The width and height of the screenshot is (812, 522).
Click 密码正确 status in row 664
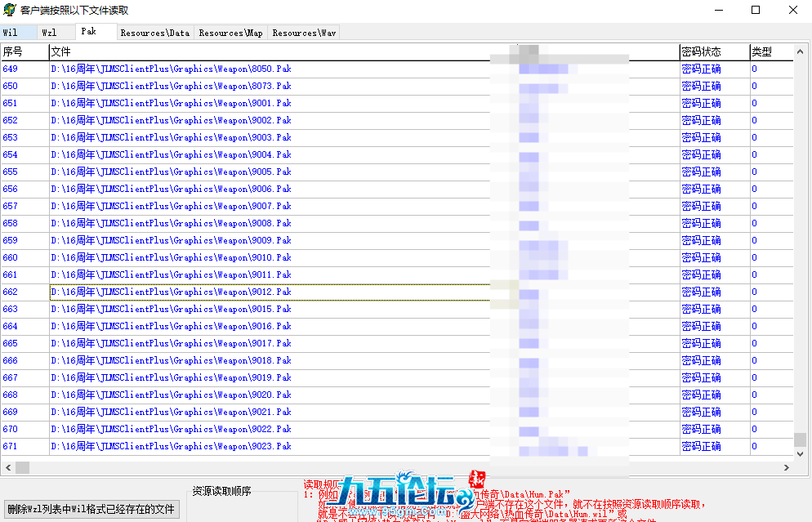[701, 326]
